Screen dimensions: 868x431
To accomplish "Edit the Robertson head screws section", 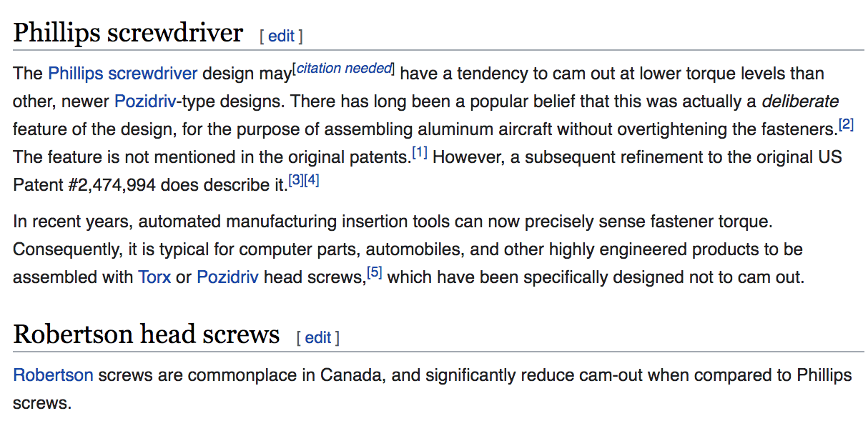I will pyautogui.click(x=318, y=337).
